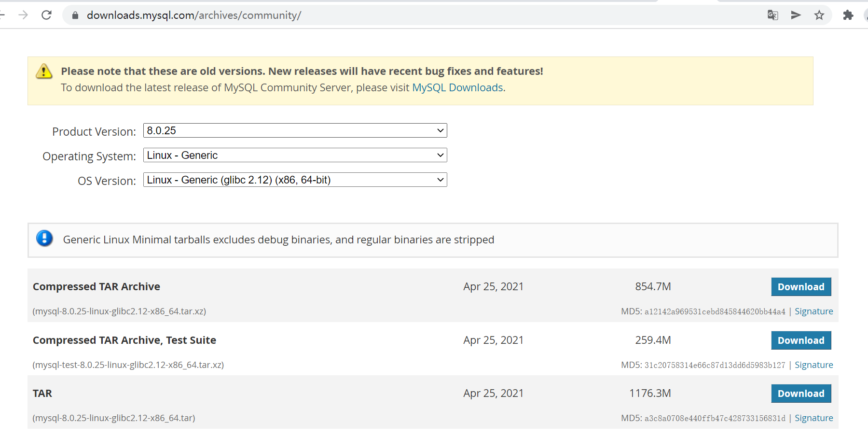The height and width of the screenshot is (437, 868).
Task: Open the Operating System dropdown
Action: pos(295,155)
